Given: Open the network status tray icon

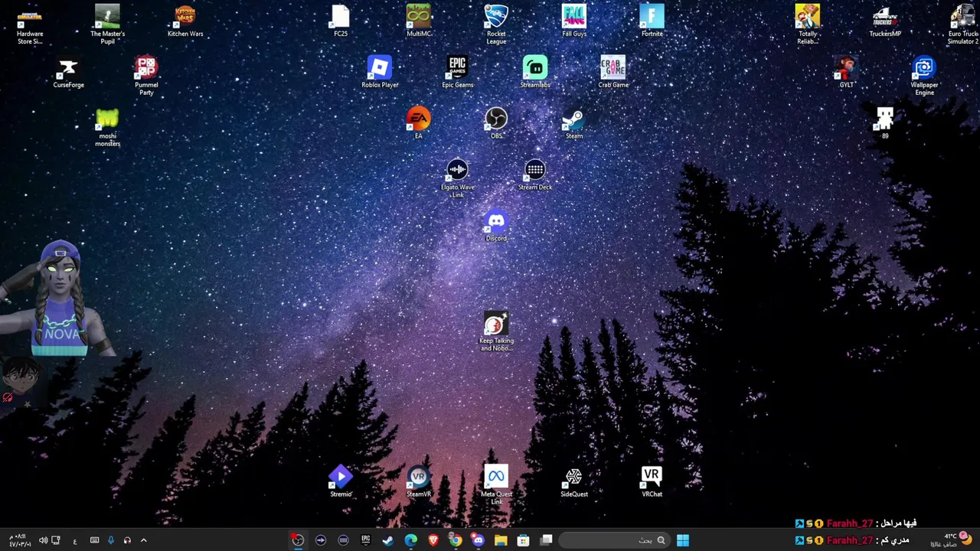Looking at the screenshot, I should 56,540.
